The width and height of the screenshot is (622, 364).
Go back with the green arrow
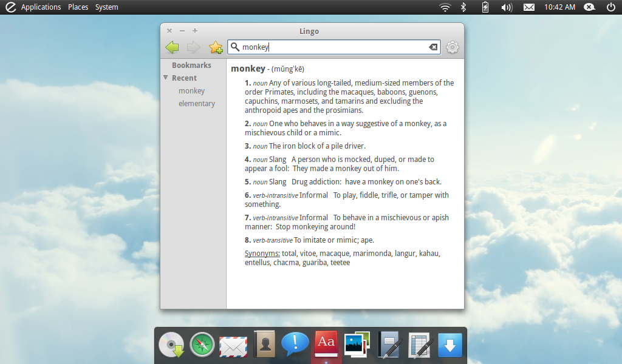(172, 47)
